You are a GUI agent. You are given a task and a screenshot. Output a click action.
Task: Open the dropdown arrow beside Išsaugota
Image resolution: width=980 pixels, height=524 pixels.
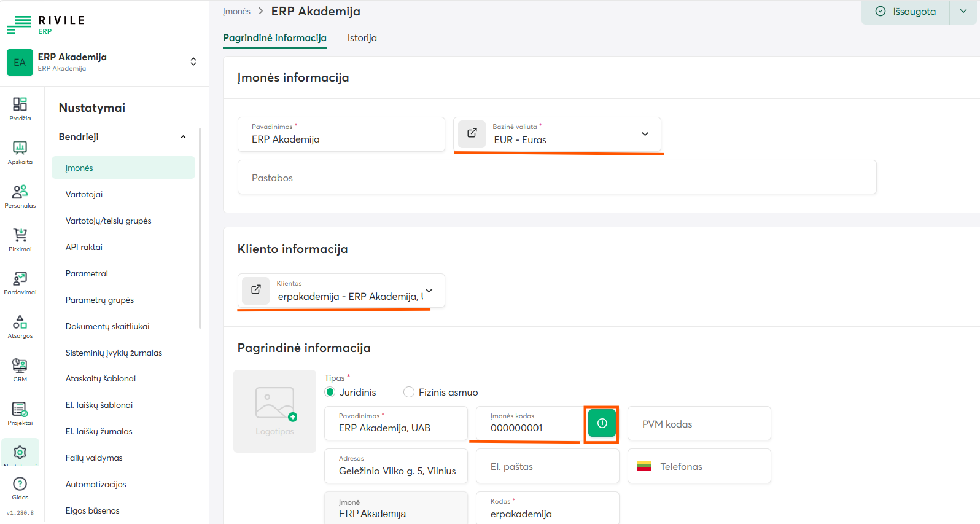point(963,12)
